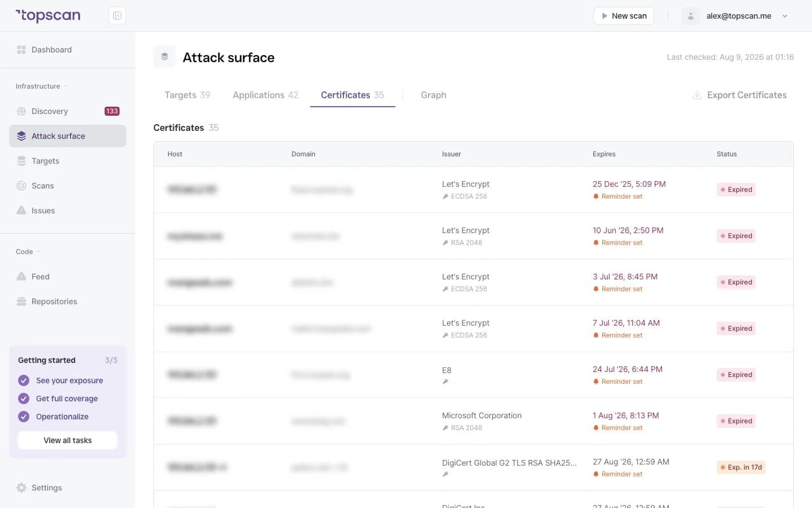
Task: Click the download icon beside Export Certificates
Action: pos(697,95)
